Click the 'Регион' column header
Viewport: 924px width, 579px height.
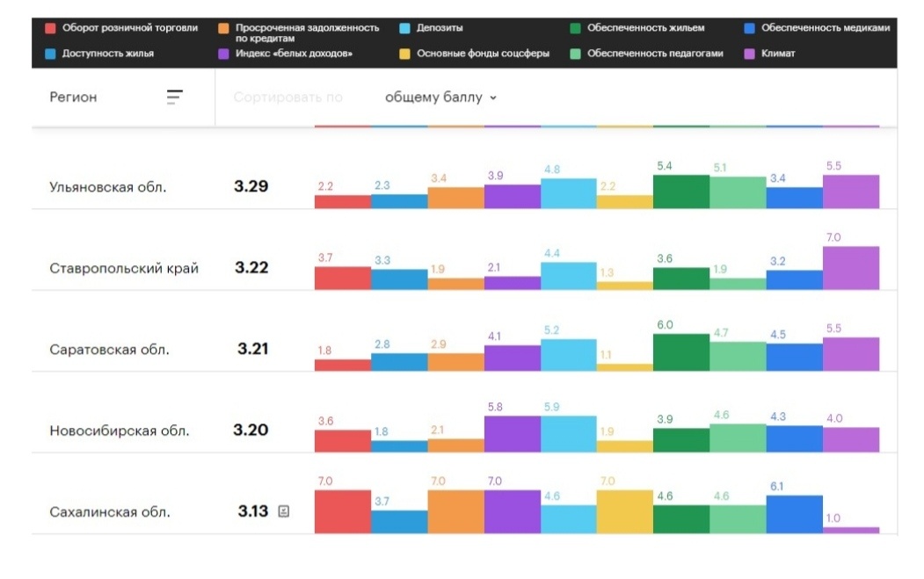pos(73,98)
